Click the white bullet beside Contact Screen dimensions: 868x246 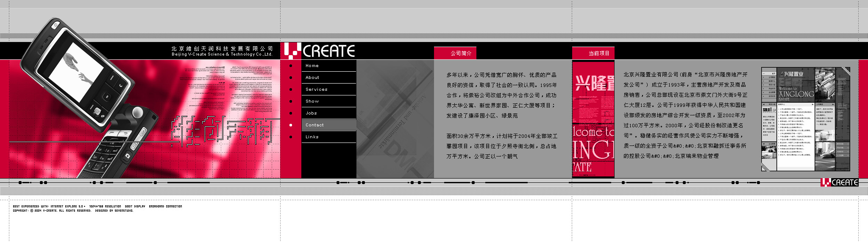(x=291, y=125)
